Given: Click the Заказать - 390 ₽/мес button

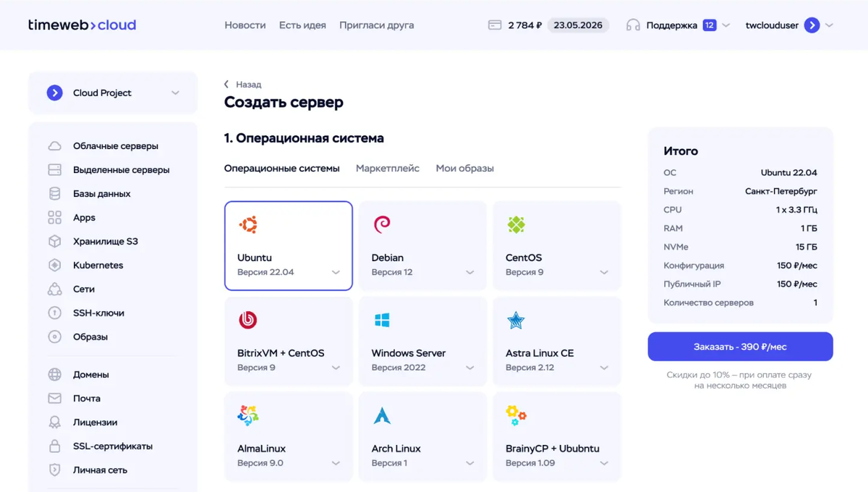Looking at the screenshot, I should tap(740, 347).
